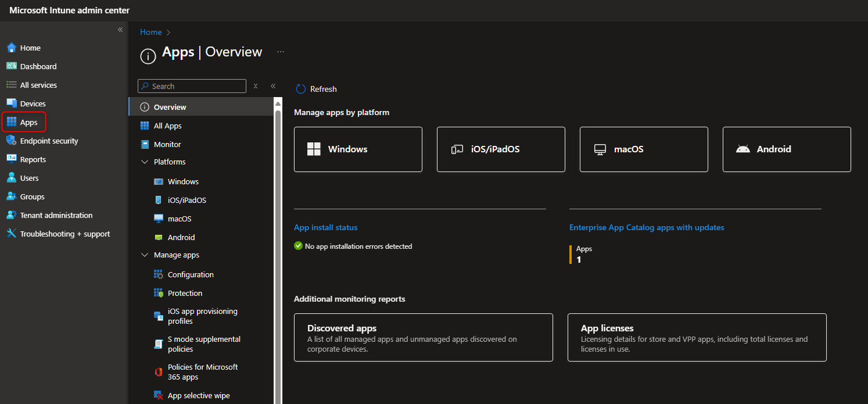Open App selective wipe item
Viewport: 868px width, 404px height.
(198, 395)
